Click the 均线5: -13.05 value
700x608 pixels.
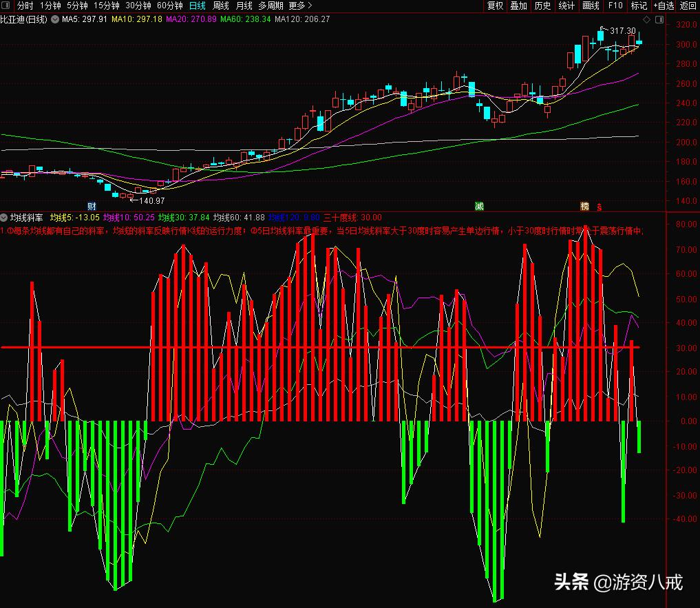[74, 218]
